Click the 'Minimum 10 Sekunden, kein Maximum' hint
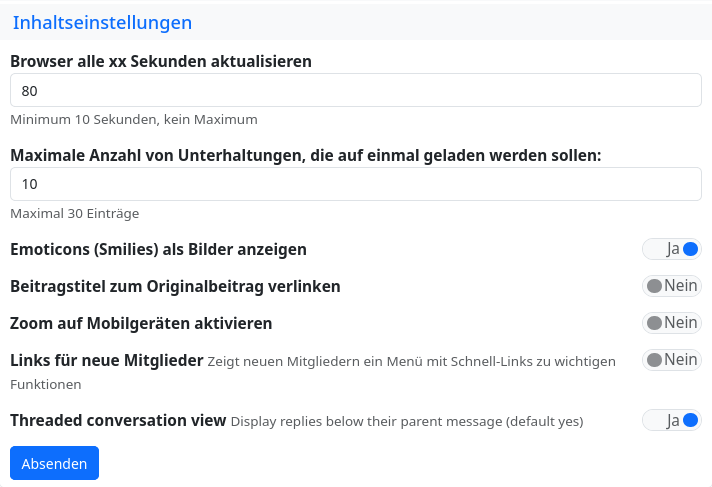712x487 pixels. (x=134, y=120)
